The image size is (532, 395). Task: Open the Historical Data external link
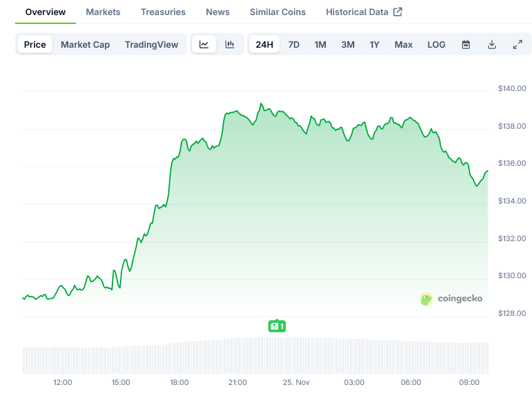(x=364, y=12)
